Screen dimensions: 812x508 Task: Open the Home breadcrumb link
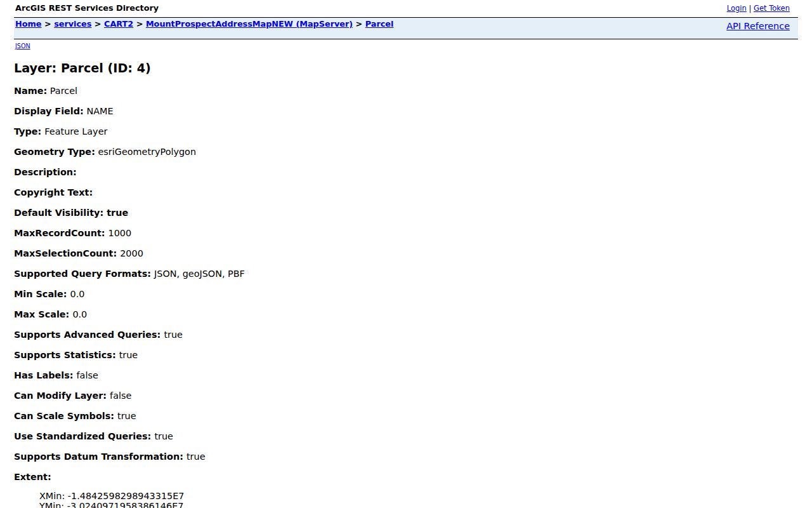(x=28, y=24)
